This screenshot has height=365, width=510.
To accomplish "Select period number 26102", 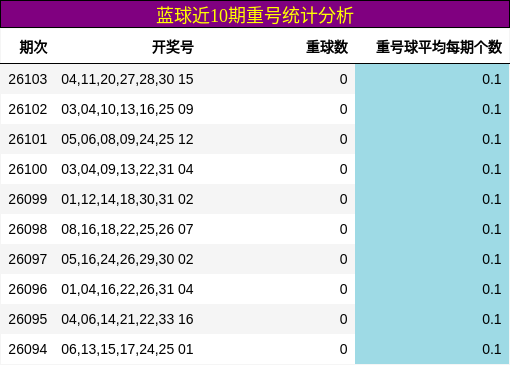I will (28, 109).
